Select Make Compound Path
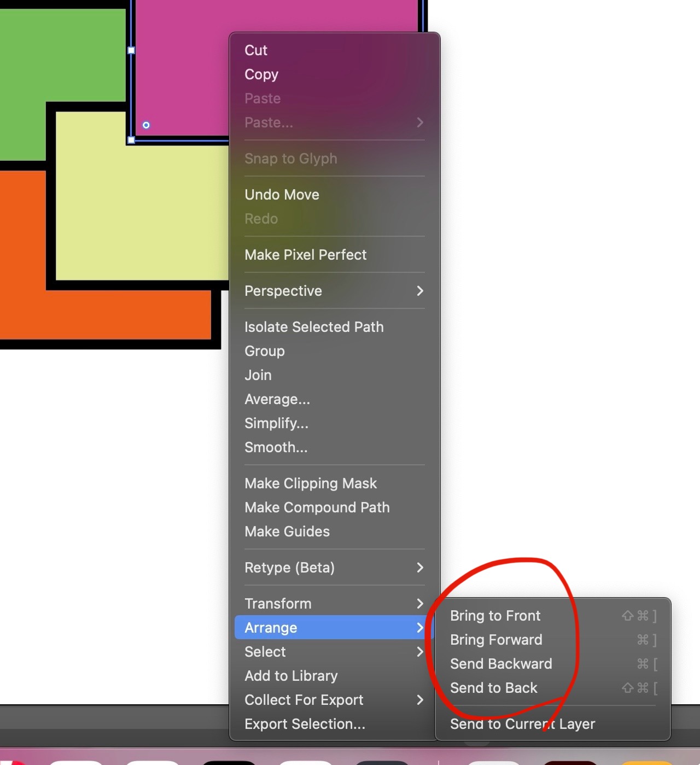700x765 pixels. point(335,507)
